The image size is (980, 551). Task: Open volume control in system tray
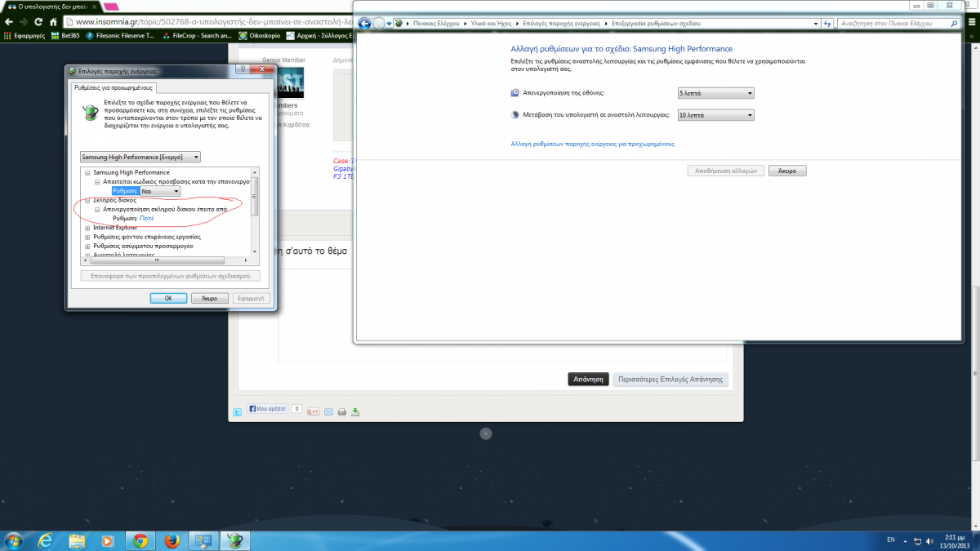(929, 540)
